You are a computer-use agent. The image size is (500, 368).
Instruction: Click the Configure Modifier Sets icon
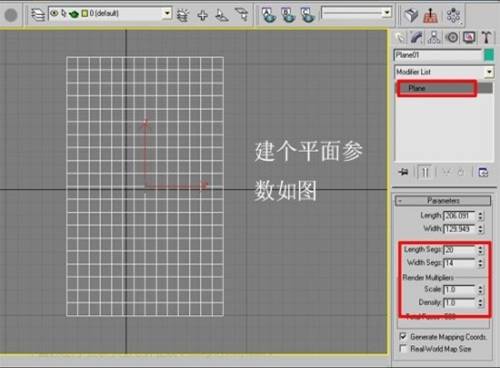[483, 172]
